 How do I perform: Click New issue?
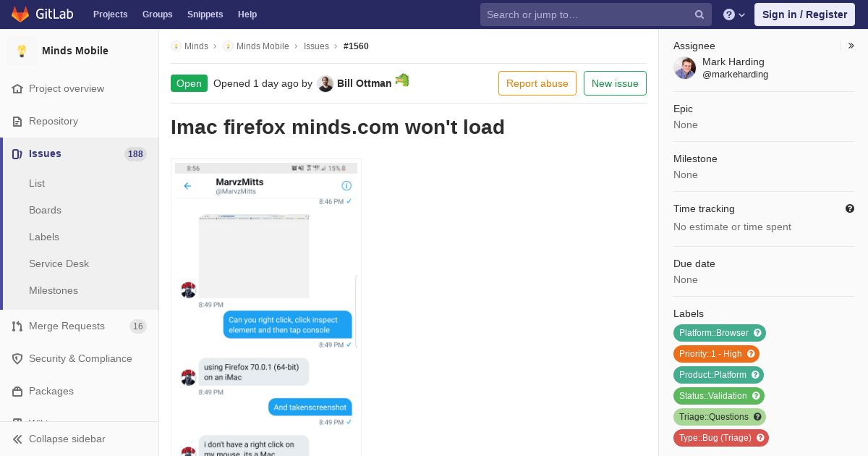[615, 83]
